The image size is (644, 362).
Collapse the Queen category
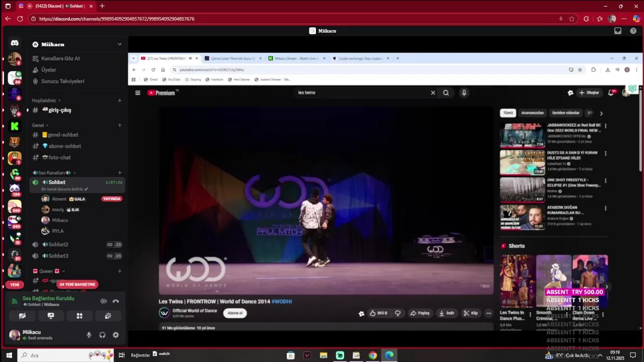(49, 271)
